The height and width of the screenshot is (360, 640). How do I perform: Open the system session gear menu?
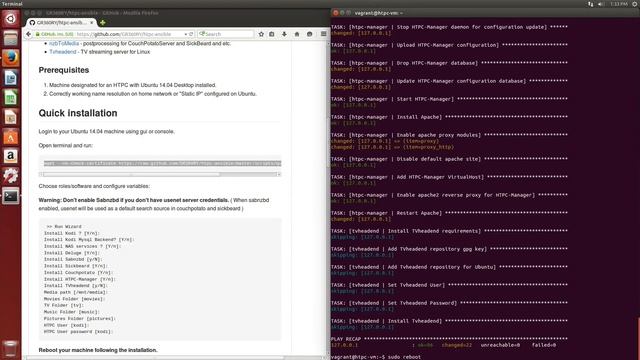pyautogui.click(x=635, y=4)
